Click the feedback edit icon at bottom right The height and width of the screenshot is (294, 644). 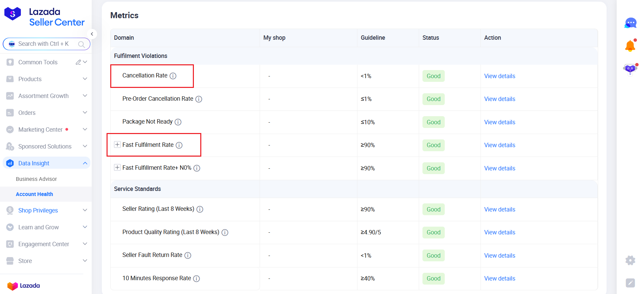(x=630, y=283)
